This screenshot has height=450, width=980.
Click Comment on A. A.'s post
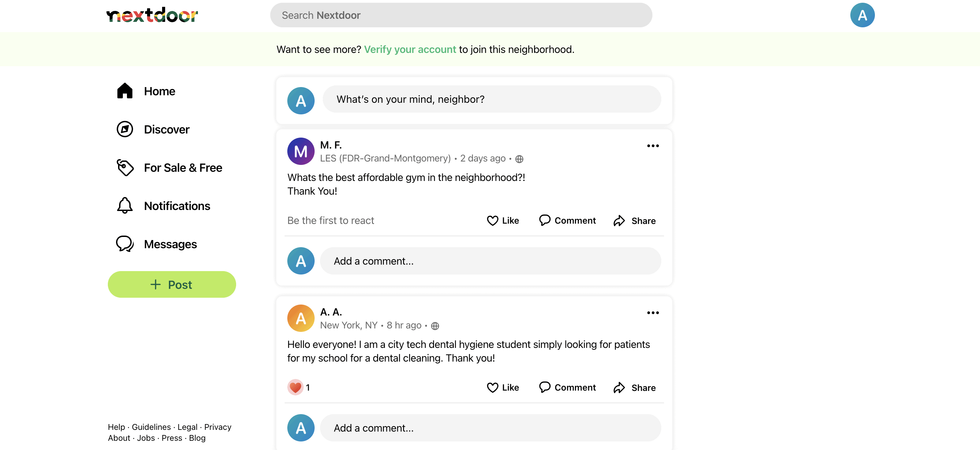click(x=567, y=388)
